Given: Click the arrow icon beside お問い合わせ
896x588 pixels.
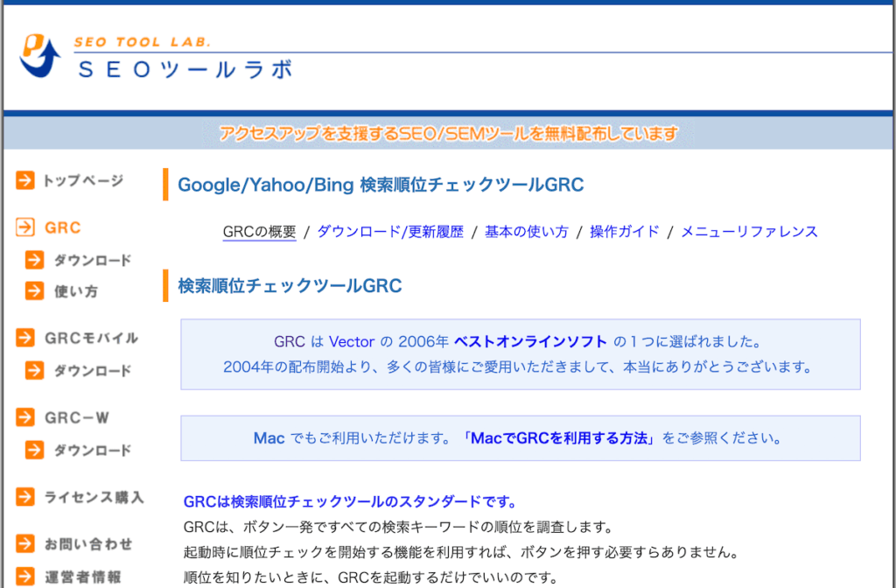Looking at the screenshot, I should point(25,543).
